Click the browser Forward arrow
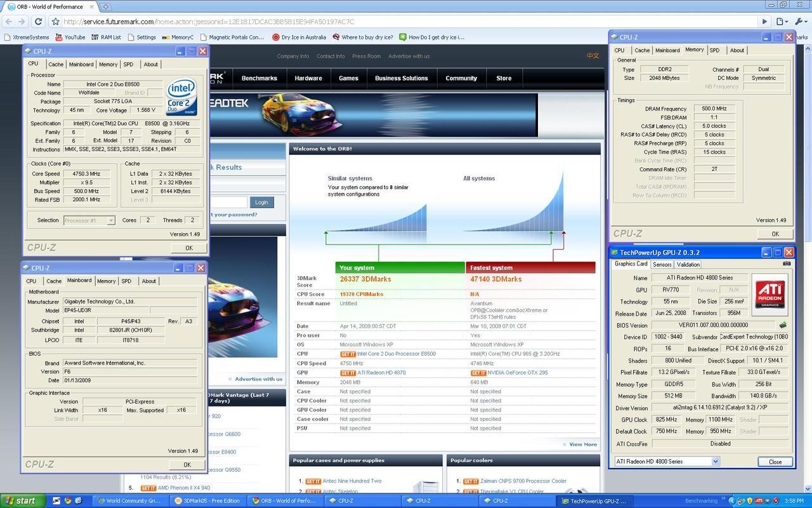The image size is (812, 508). click(23, 21)
